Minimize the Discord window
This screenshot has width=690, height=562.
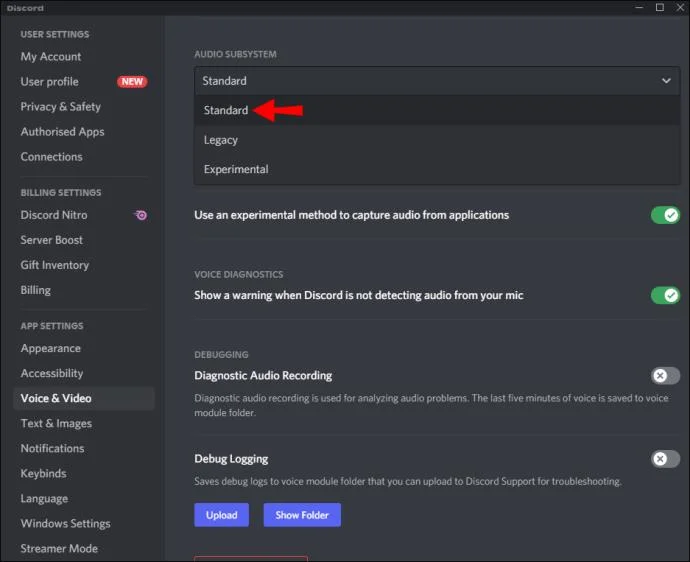click(639, 7)
